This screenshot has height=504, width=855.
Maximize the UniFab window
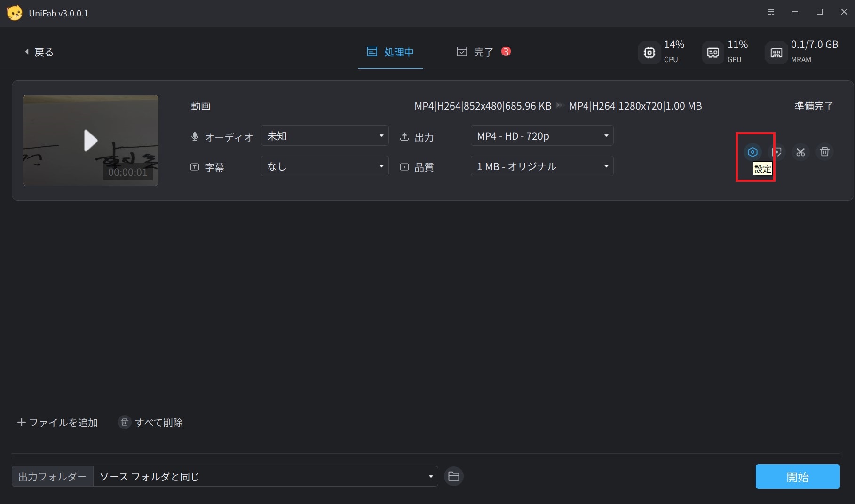click(820, 12)
